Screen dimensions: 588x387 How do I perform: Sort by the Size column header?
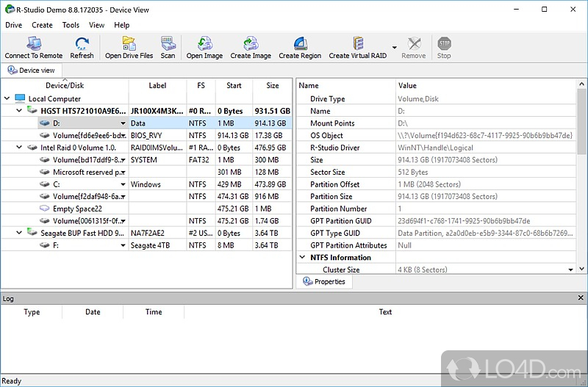click(x=273, y=86)
